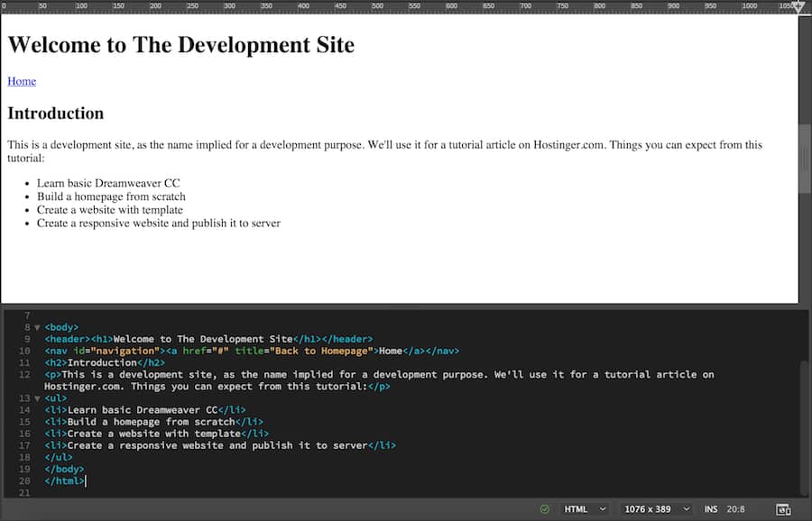Click the cursor position 20:8 indicator
This screenshot has height=521, width=812.
[736, 509]
